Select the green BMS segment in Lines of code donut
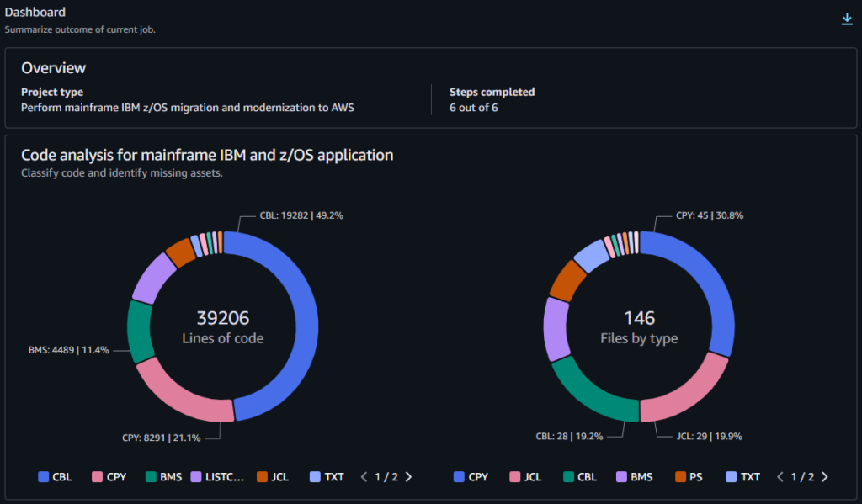This screenshot has width=862, height=504. (x=140, y=330)
